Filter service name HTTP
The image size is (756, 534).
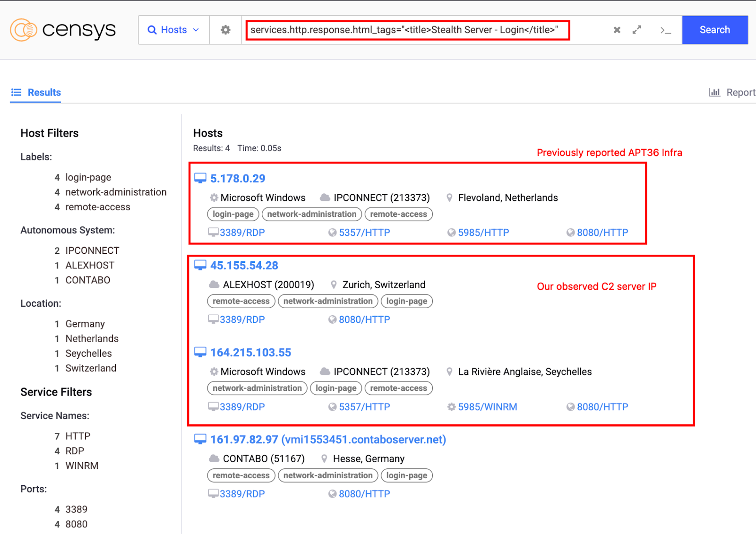coord(77,436)
